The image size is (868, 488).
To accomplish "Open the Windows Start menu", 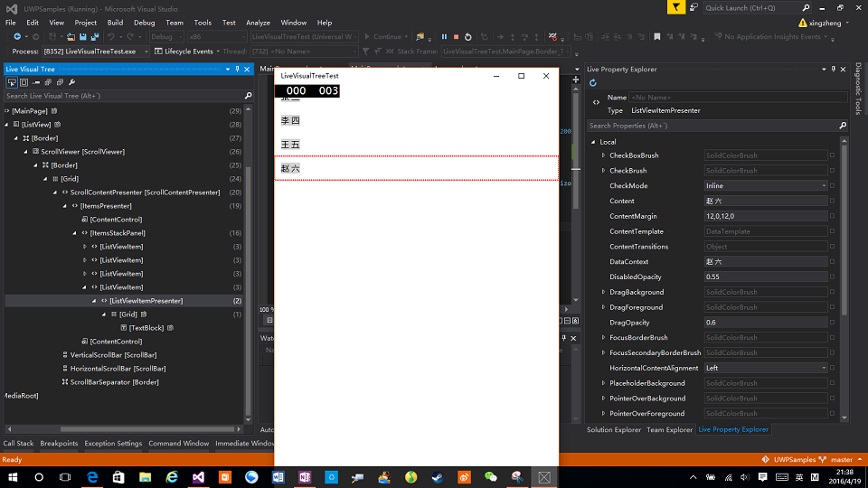I will tap(12, 476).
